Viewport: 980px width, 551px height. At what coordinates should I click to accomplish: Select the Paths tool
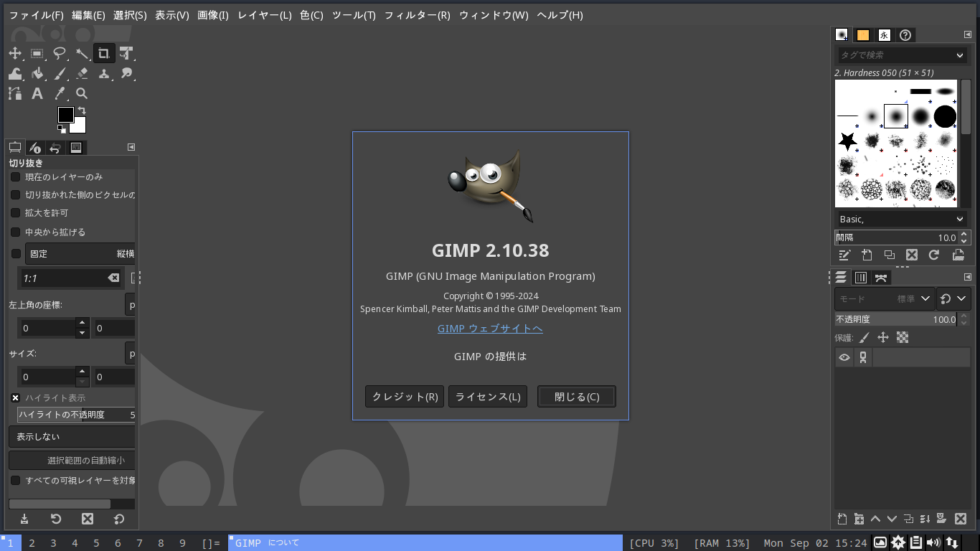pos(15,93)
